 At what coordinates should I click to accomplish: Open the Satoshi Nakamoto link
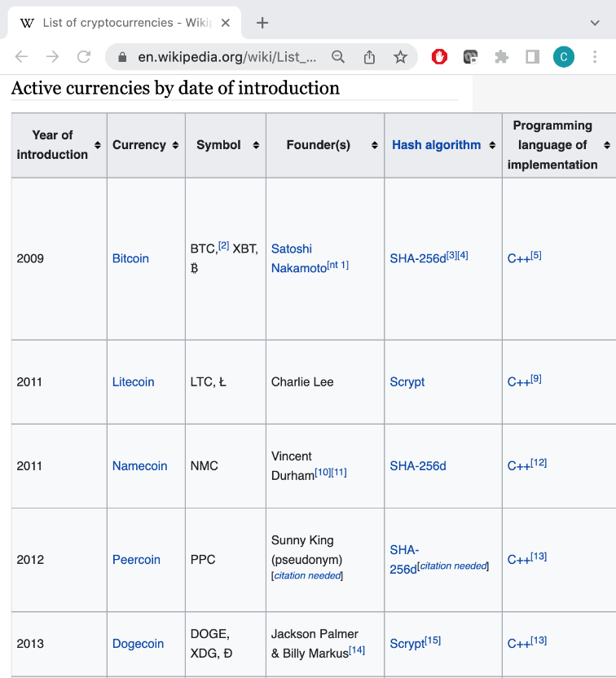pos(298,258)
